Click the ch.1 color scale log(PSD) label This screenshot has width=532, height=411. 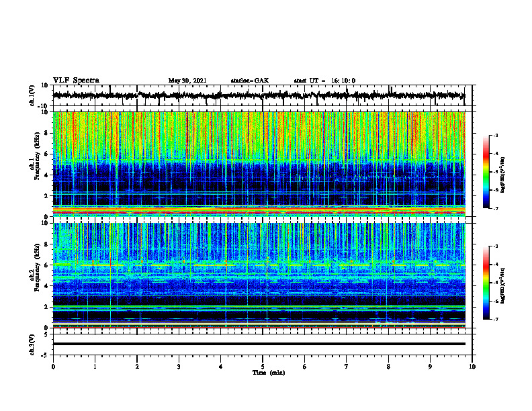coord(503,175)
